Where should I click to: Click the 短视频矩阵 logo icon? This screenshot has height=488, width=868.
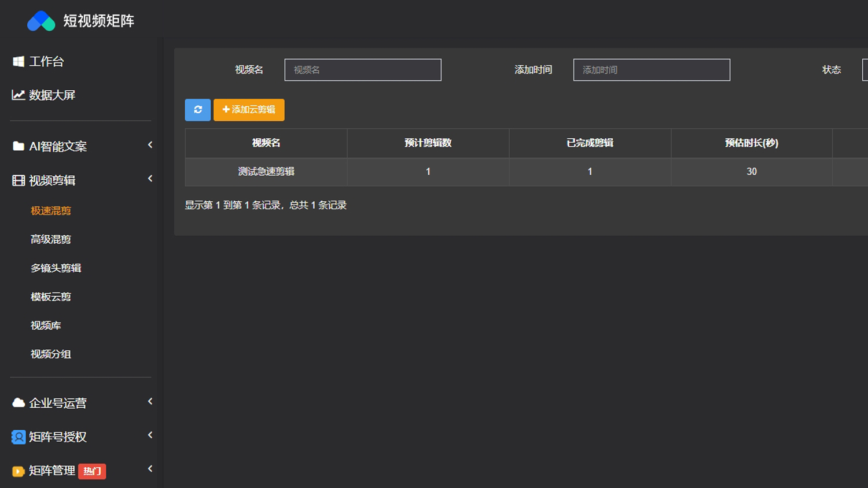[41, 21]
